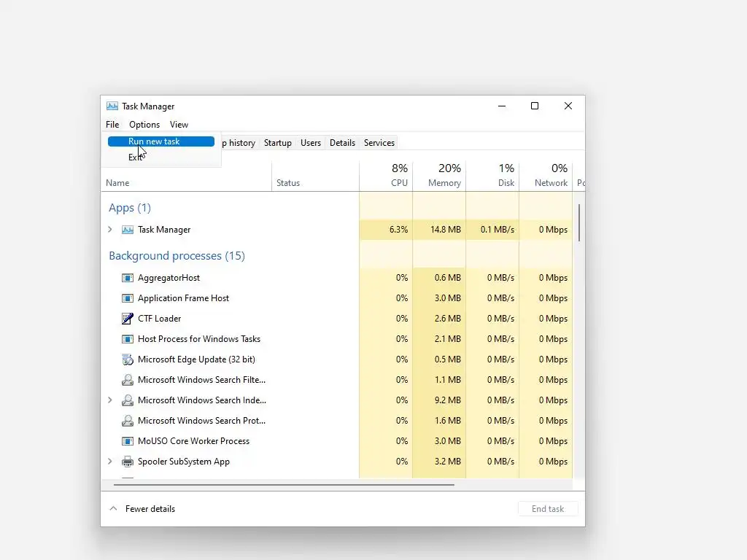Click the Fewer details label

click(150, 508)
